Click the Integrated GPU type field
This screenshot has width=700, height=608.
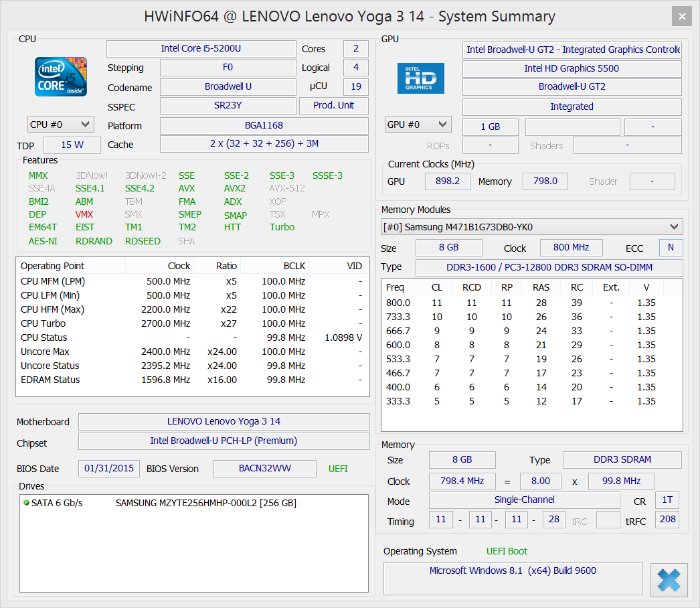pos(572,106)
